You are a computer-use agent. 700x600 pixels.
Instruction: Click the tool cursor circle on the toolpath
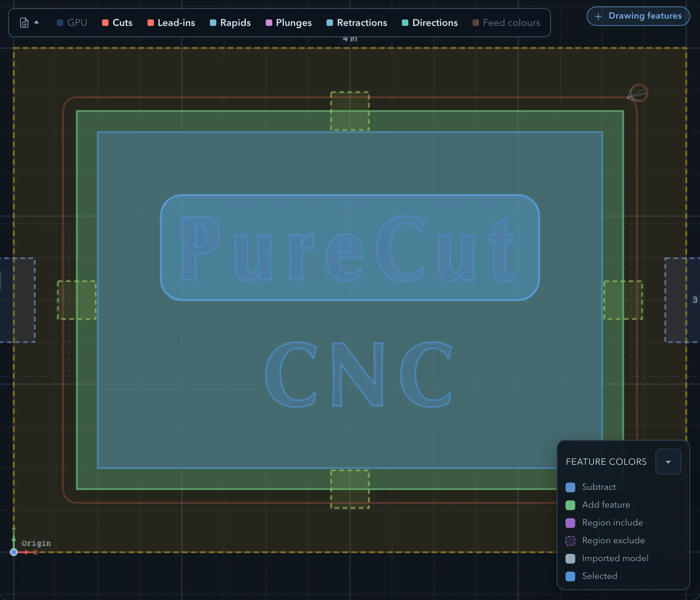(x=639, y=93)
